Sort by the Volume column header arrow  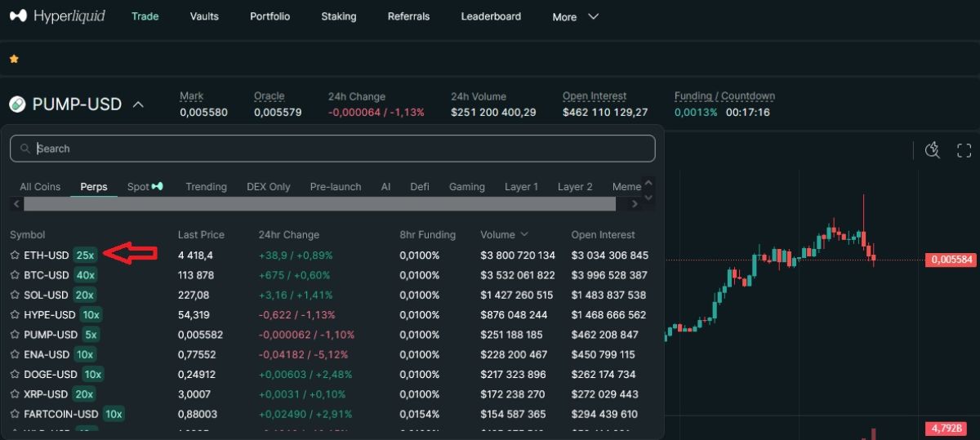(524, 234)
